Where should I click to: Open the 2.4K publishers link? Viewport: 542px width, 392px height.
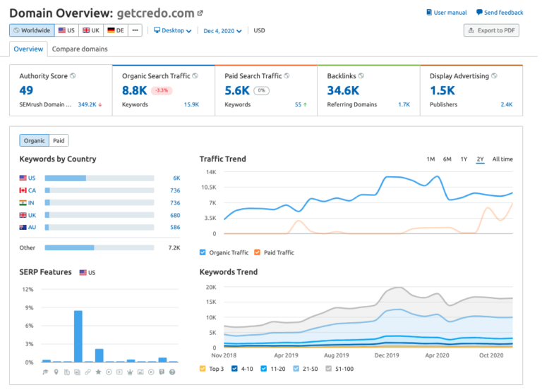pyautogui.click(x=507, y=104)
